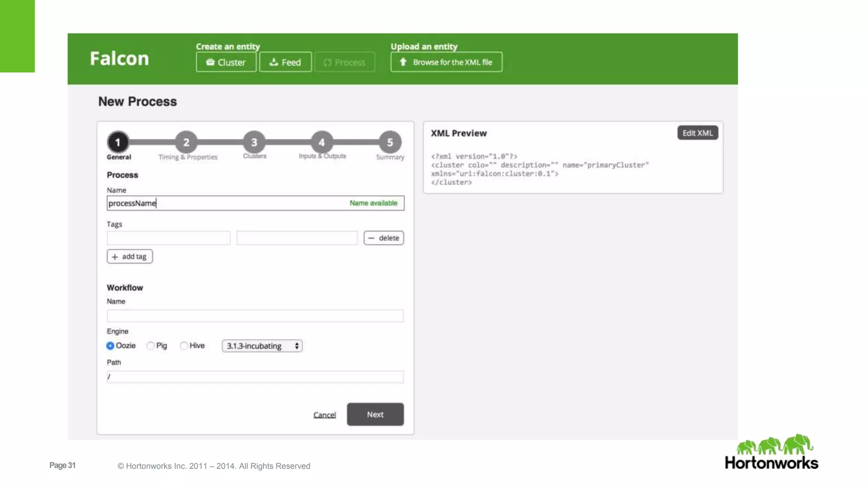The width and height of the screenshot is (868, 488).
Task: Select the Pig engine radio button
Action: point(150,346)
